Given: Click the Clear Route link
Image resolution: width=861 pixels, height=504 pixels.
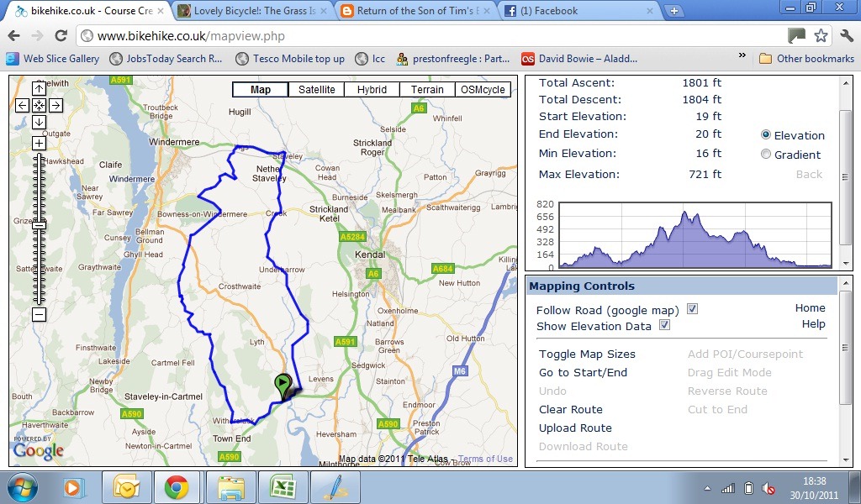Looking at the screenshot, I should [x=571, y=409].
